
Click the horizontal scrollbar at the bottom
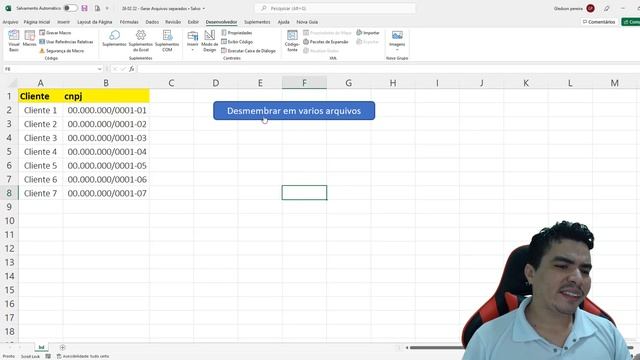click(437, 348)
